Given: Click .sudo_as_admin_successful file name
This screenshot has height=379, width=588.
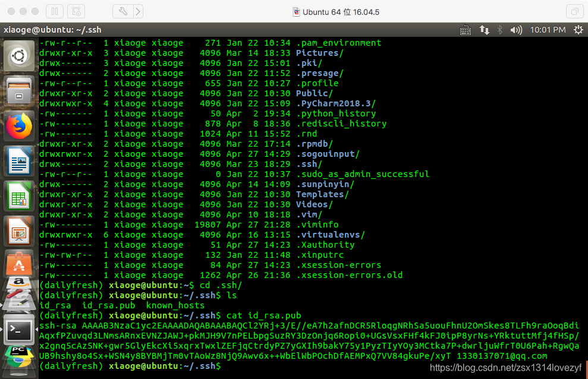Looking at the screenshot, I should click(363, 175).
